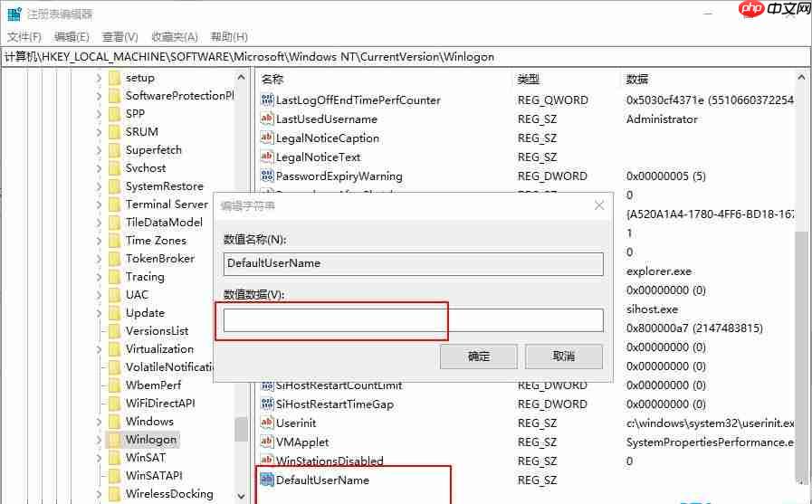Click the Svchost folder icon
Screen dimensions: 812x504
point(114,168)
